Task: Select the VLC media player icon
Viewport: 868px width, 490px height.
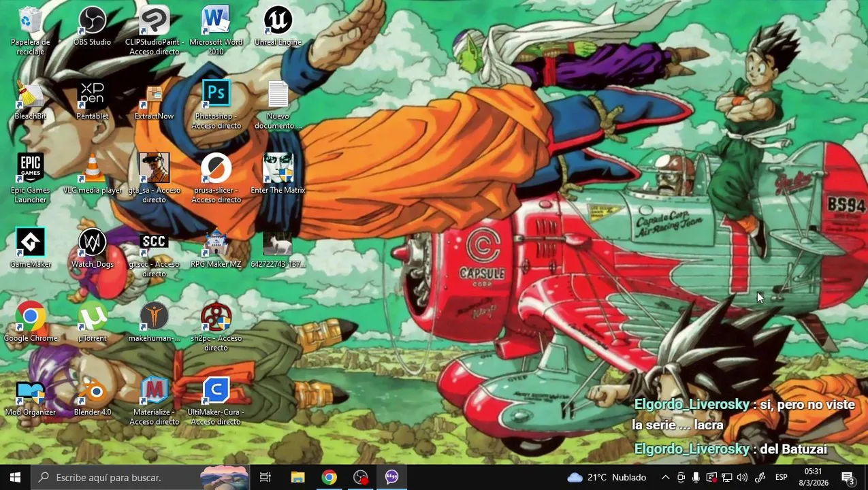Action: coord(92,174)
